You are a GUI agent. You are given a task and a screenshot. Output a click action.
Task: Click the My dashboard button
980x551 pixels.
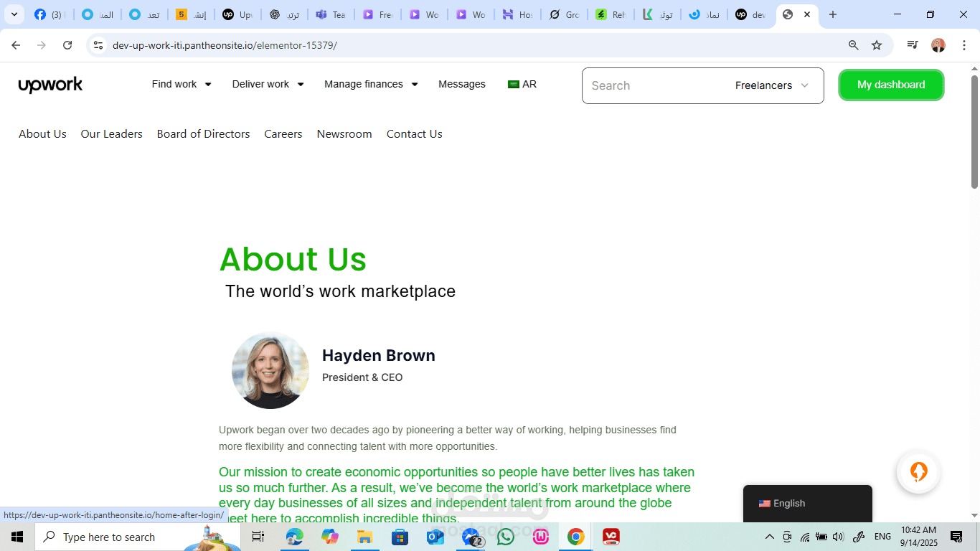[x=891, y=85]
